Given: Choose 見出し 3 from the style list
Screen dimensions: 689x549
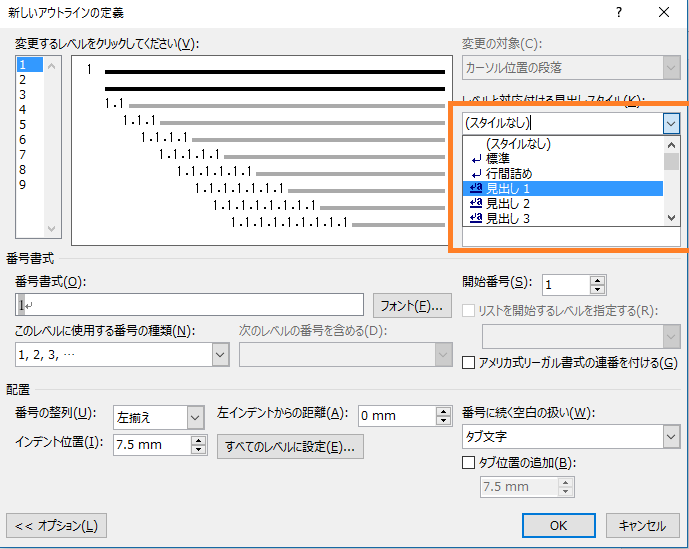Looking at the screenshot, I should coord(562,218).
